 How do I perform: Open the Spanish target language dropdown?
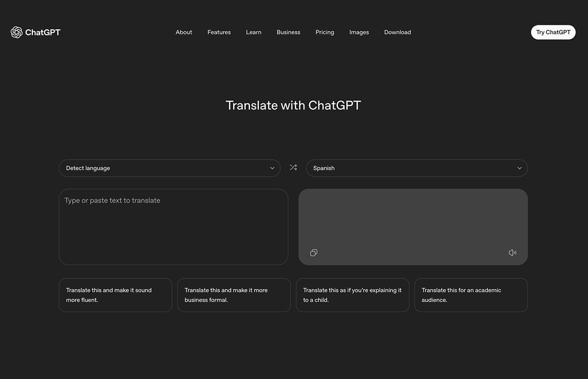417,168
